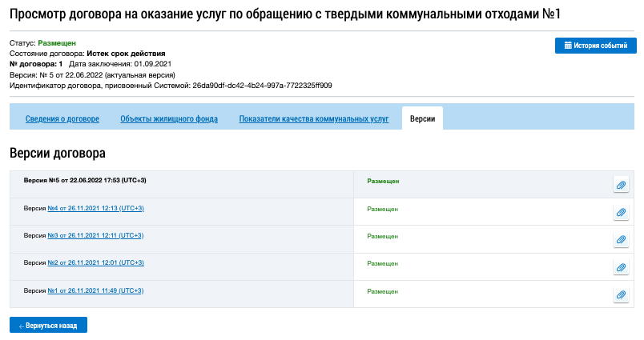Click the bold Версия №5 row text
This screenshot has width=644, height=340.
pos(85,181)
